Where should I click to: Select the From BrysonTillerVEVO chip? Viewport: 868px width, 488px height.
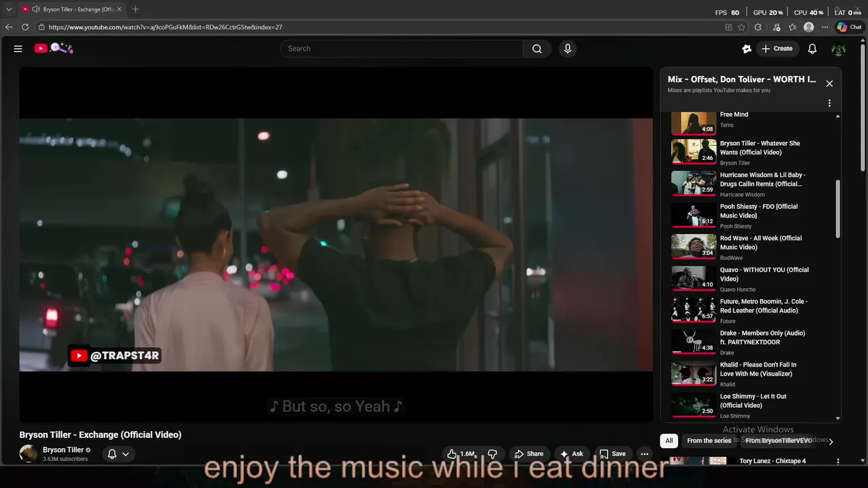pos(778,441)
